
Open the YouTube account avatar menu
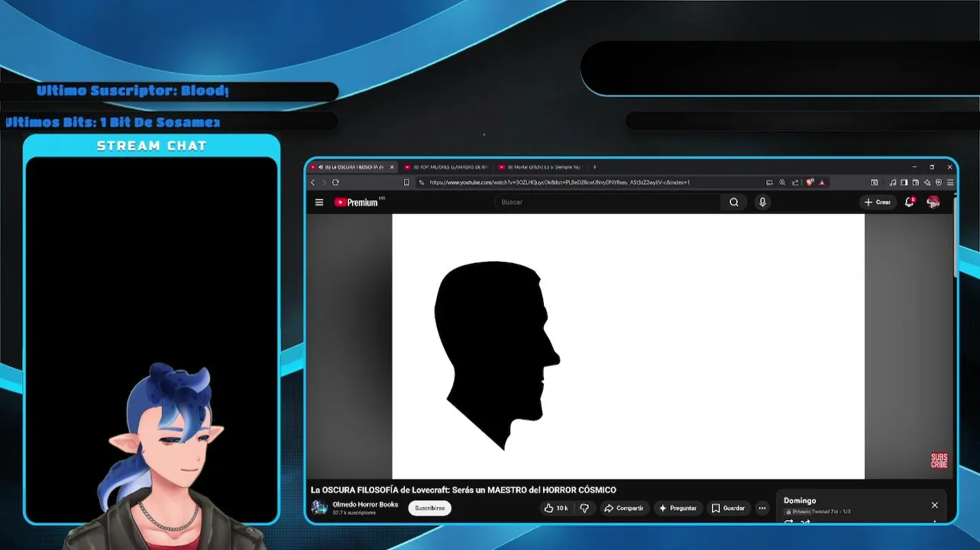pos(933,202)
